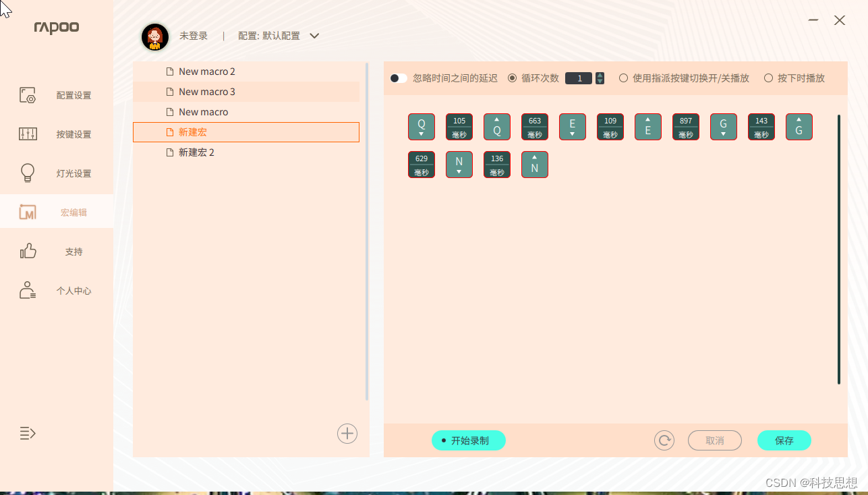
Task: Choose the 按下时播放 radio option
Action: point(768,78)
